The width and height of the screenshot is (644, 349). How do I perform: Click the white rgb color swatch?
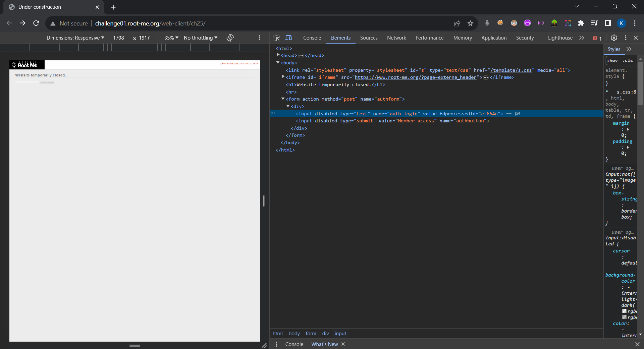click(624, 311)
